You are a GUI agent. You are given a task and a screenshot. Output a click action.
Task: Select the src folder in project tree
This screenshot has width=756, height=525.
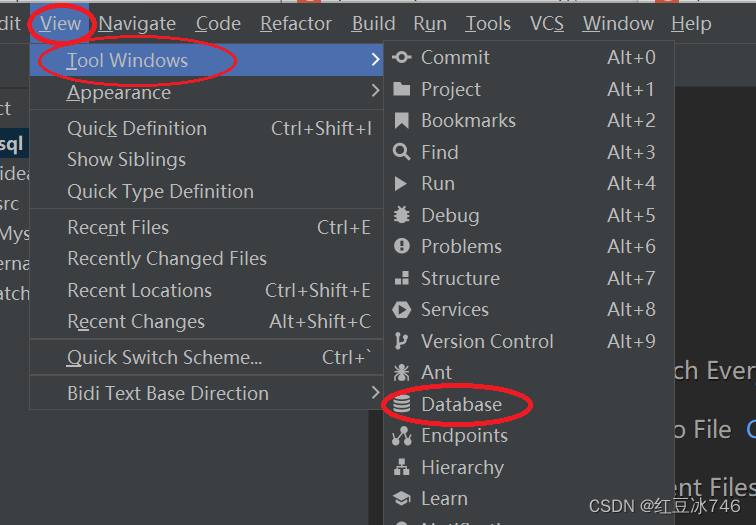[x=10, y=204]
